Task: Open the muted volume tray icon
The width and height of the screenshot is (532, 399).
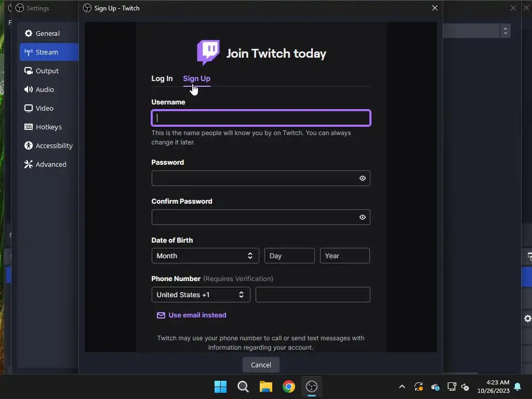Action: (x=465, y=387)
